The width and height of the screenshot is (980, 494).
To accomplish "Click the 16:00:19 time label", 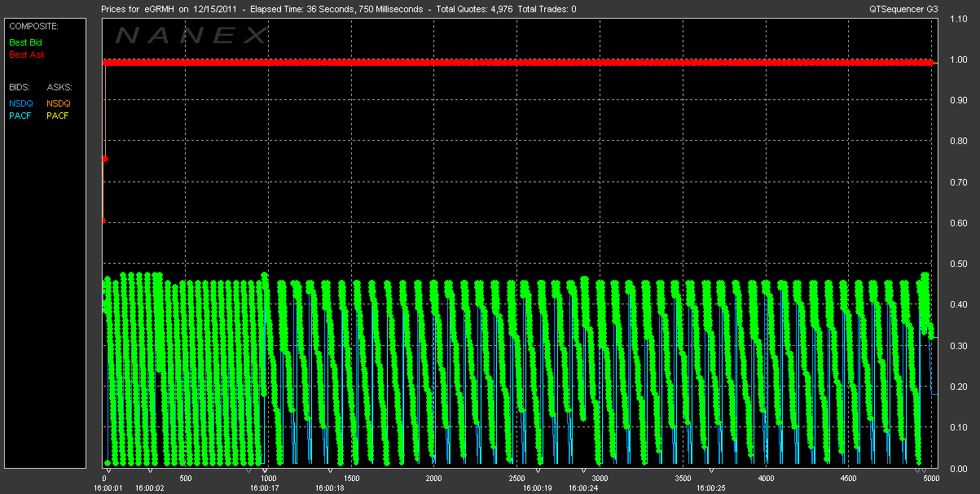I will 538,488.
